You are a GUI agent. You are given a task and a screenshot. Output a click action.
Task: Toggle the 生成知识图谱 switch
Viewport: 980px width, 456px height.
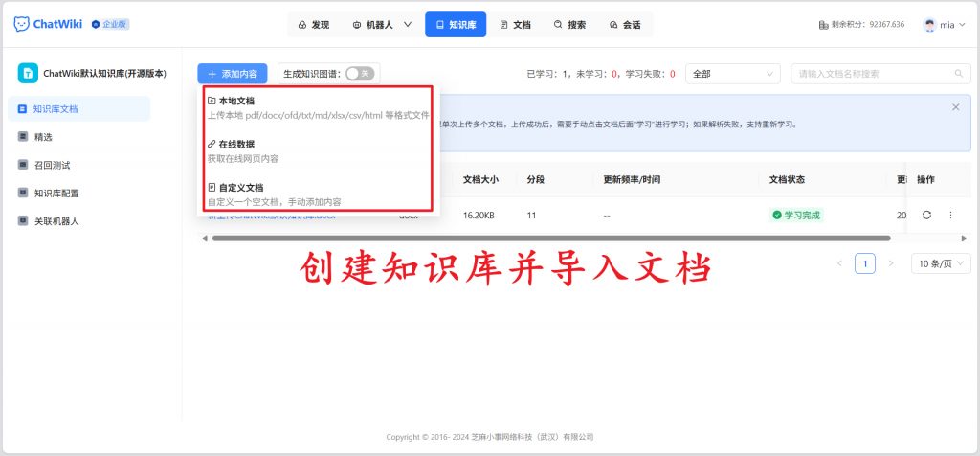[359, 74]
